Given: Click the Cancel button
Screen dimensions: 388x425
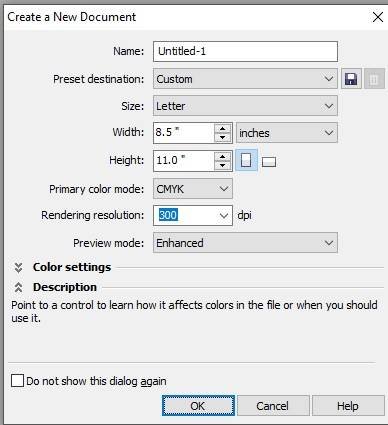Looking at the screenshot, I should point(273,406).
